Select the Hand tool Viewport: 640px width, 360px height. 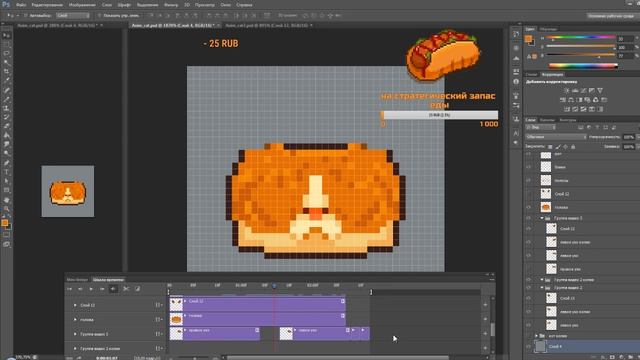point(7,200)
